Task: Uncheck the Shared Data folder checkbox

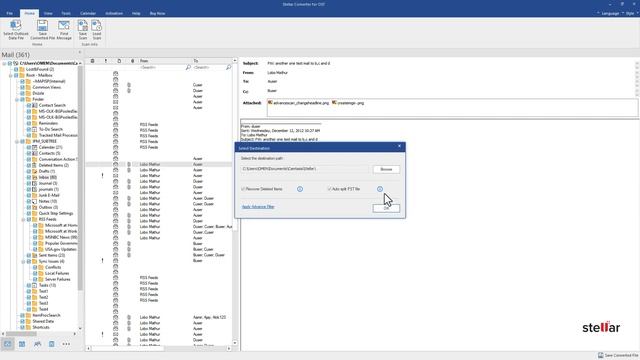Action: [22, 321]
